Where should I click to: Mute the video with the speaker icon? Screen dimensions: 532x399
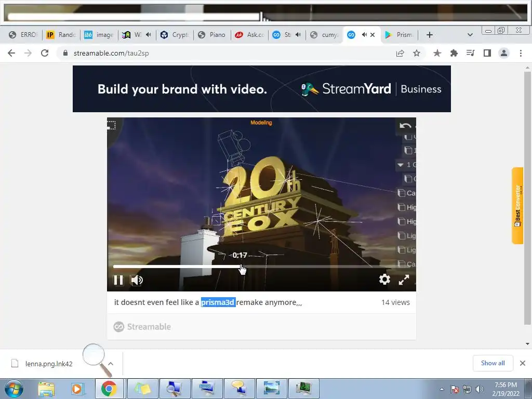click(137, 280)
